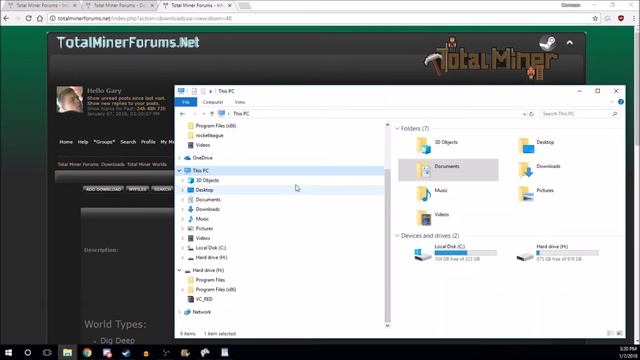The image size is (640, 360).
Task: Click the Back arrow in File Explorer
Action: coord(182,114)
